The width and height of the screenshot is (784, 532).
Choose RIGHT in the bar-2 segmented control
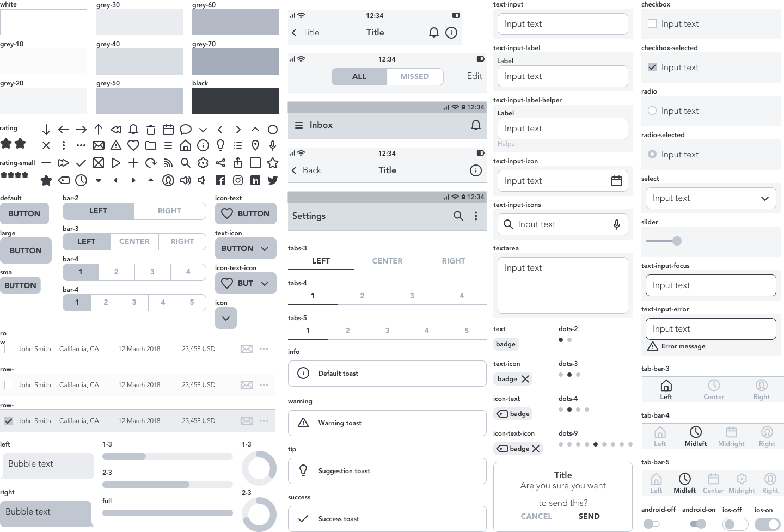pyautogui.click(x=170, y=211)
